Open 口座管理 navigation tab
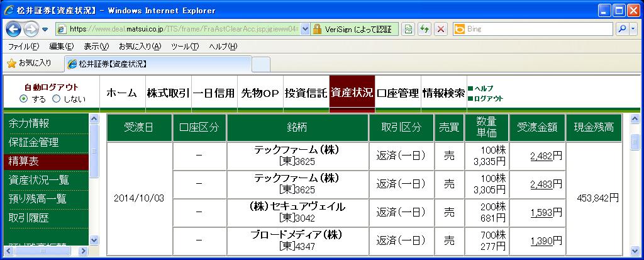 click(x=398, y=93)
